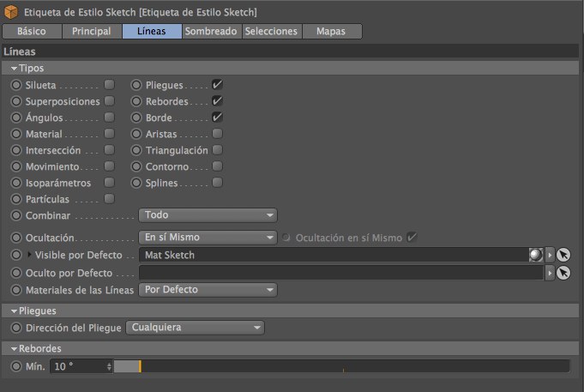584x392 pixels.
Task: Click the animation dot beside Silueta
Action: point(16,85)
